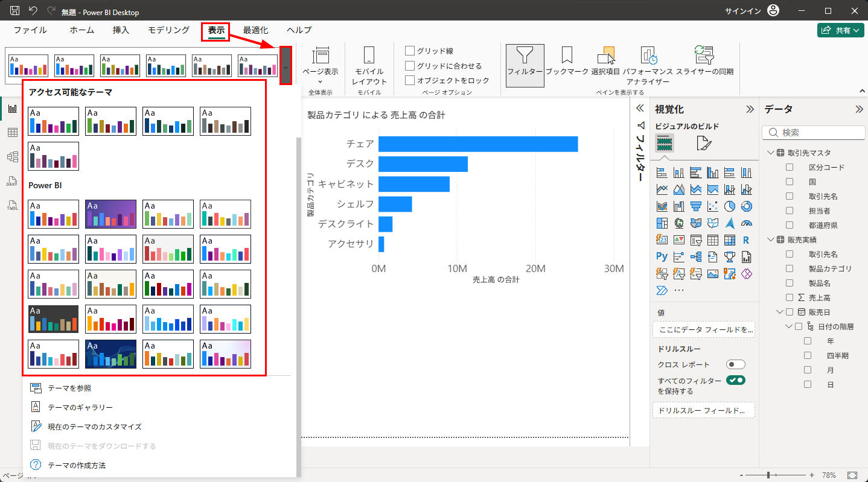The image size is (868, 482).
Task: Expand the フィルター pane
Action: click(x=640, y=109)
